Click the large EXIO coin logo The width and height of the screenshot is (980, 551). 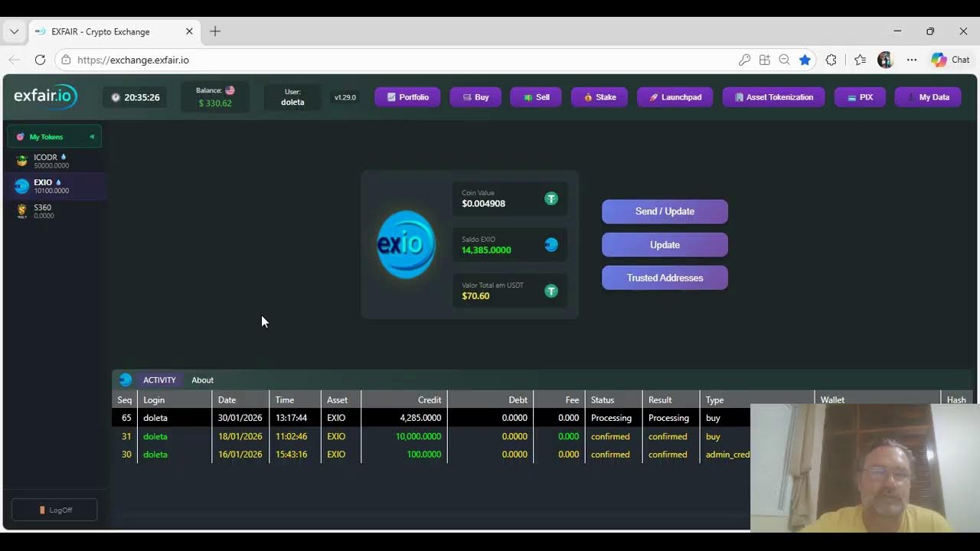click(x=406, y=244)
